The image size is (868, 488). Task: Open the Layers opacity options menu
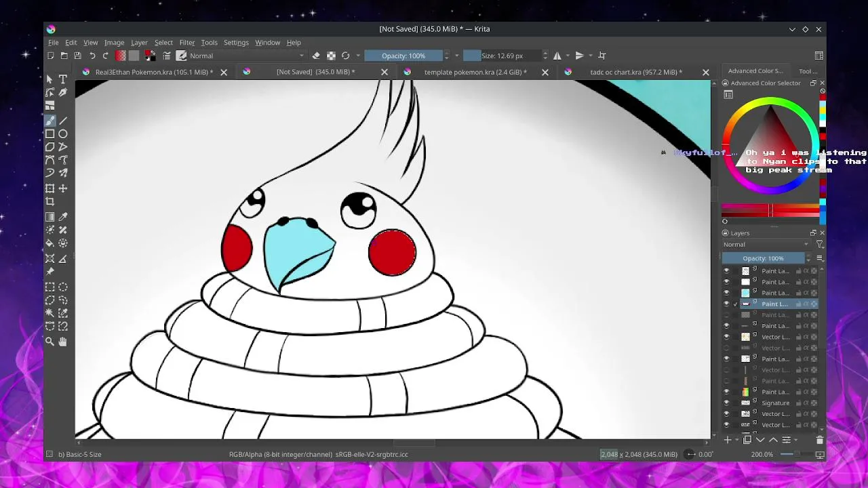(x=820, y=258)
